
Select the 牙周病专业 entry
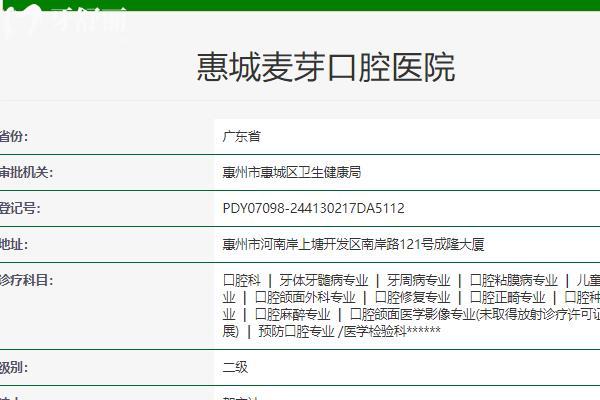click(x=419, y=280)
